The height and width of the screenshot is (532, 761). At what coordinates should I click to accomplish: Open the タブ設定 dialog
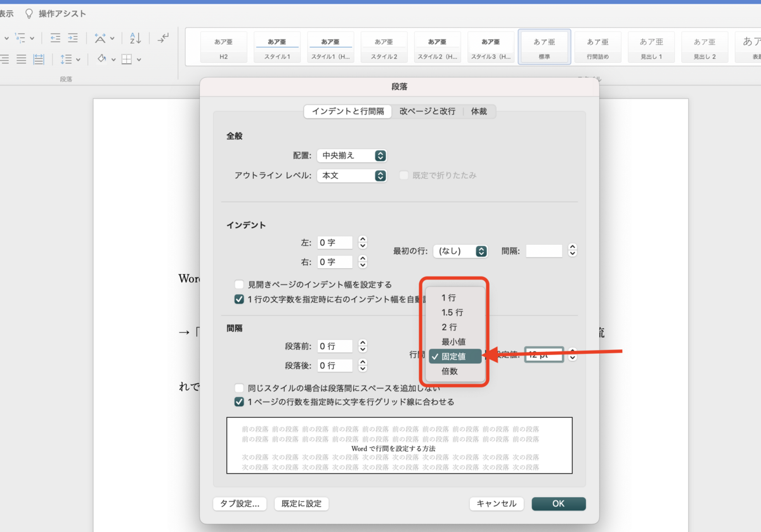240,503
